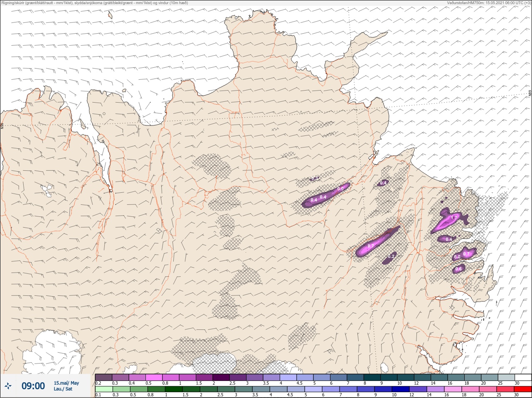Select the pale green 0.1 swatch, bottom legend row

click(103, 389)
